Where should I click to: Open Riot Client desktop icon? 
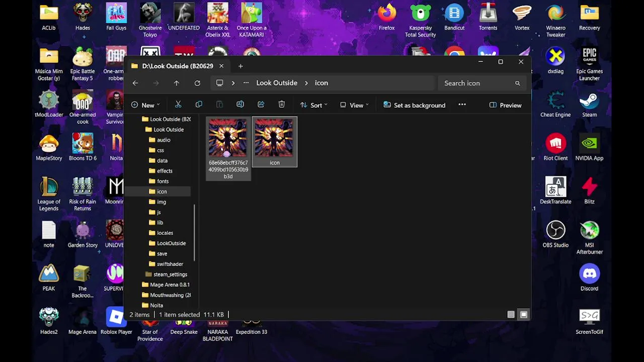555,148
